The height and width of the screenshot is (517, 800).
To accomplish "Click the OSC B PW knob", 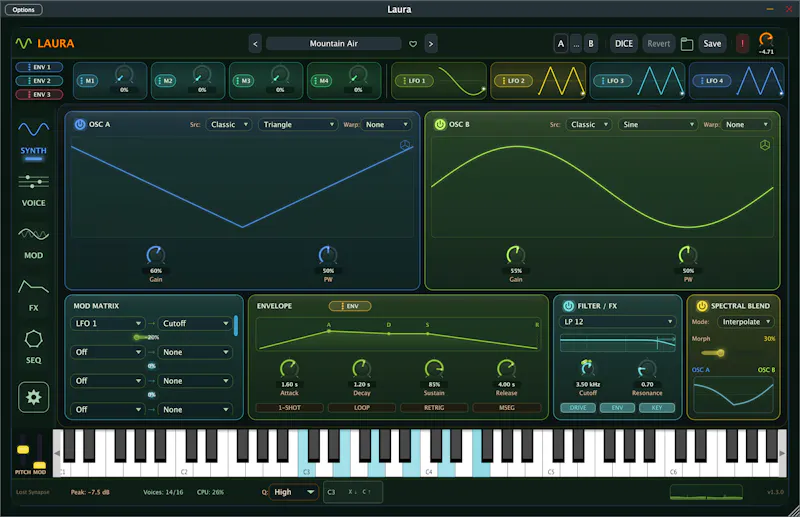I will [x=687, y=255].
